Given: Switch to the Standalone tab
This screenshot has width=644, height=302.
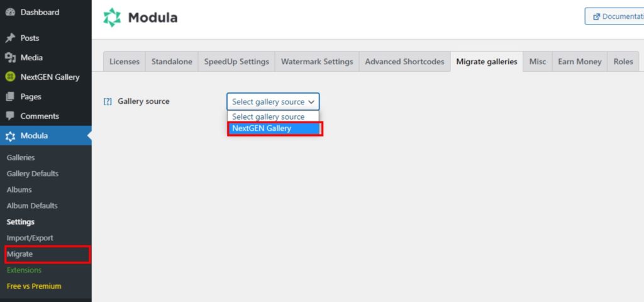Looking at the screenshot, I should tap(172, 62).
